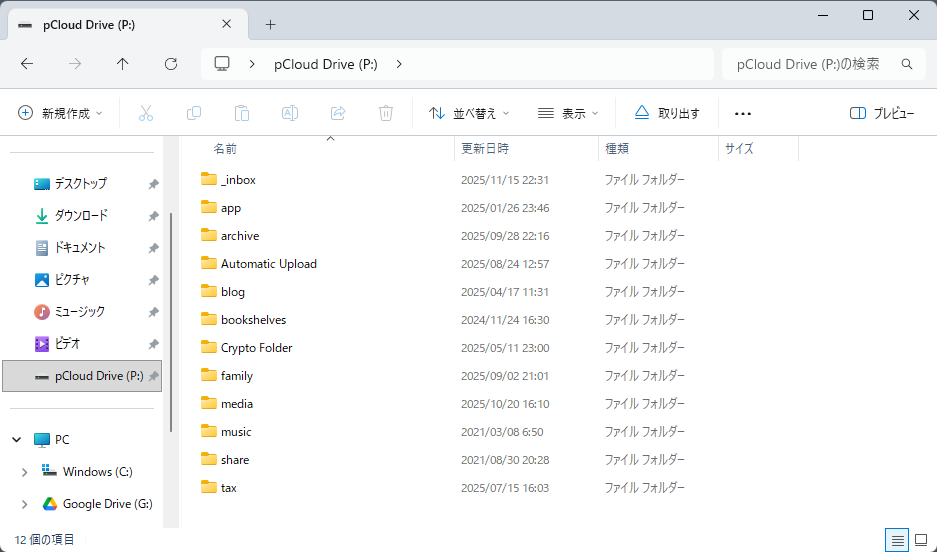The image size is (937, 552).
Task: Toggle the Preview (プレビュー) pane
Action: coord(882,114)
